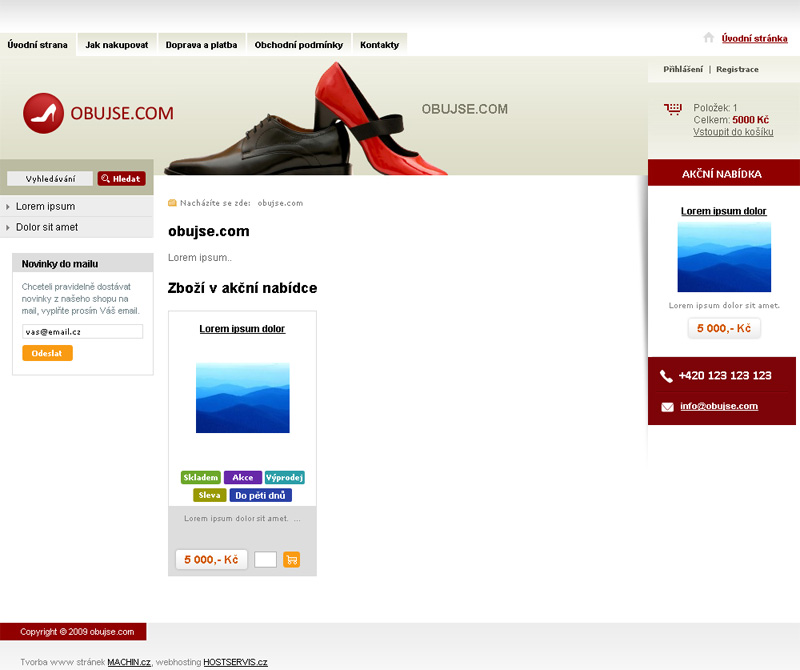Open Lorem ipsum dolor title in Akční nabídka sidebar

tap(723, 211)
